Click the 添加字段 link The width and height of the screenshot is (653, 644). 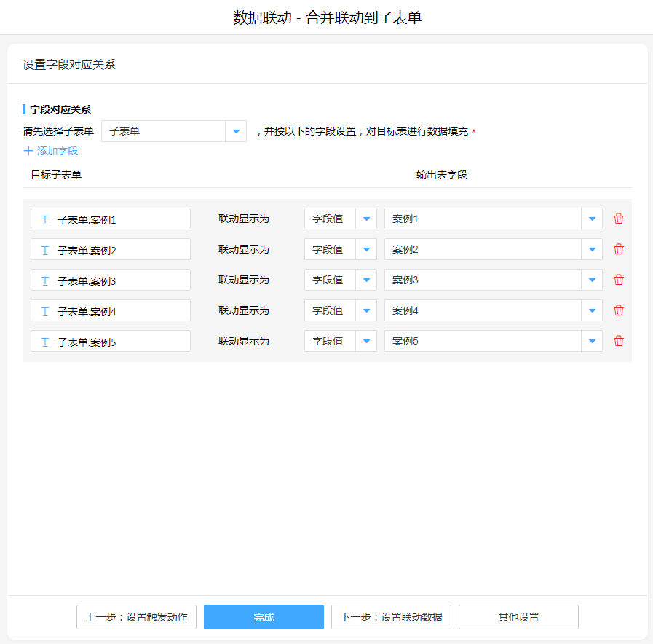57,151
